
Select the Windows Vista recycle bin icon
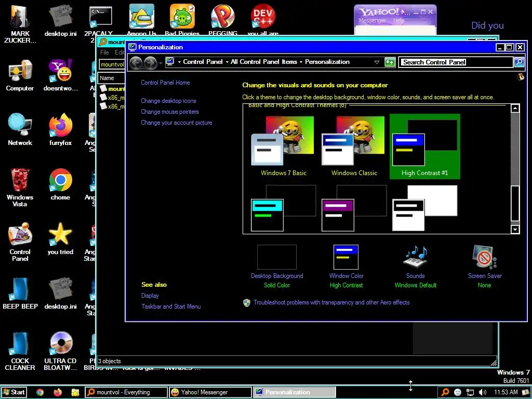20,188
